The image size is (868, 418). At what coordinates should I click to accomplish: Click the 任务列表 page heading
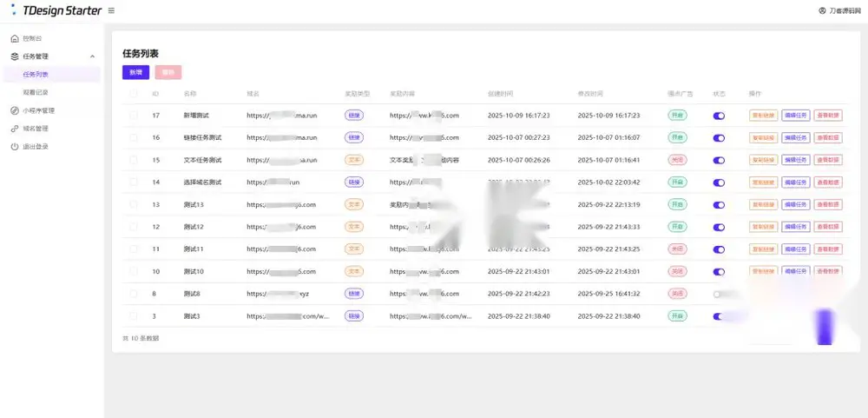pyautogui.click(x=141, y=54)
